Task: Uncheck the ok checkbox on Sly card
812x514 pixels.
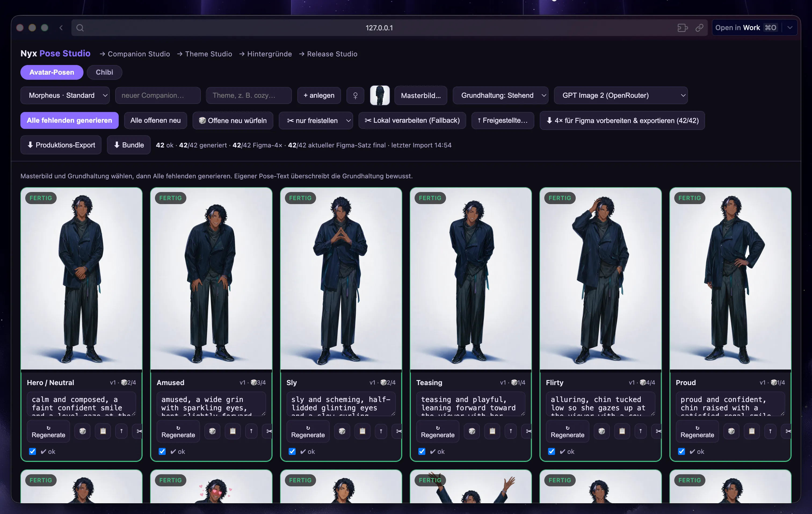Action: (x=292, y=451)
